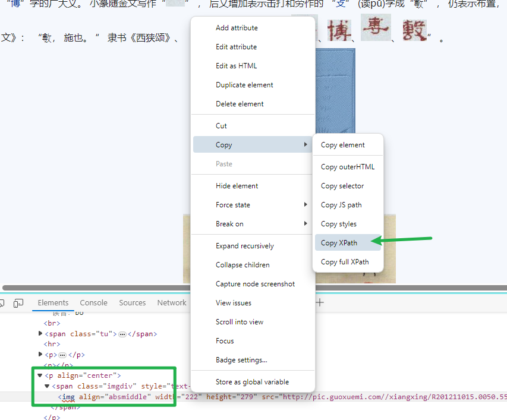
Task: Select the br element row
Action: pos(52,323)
